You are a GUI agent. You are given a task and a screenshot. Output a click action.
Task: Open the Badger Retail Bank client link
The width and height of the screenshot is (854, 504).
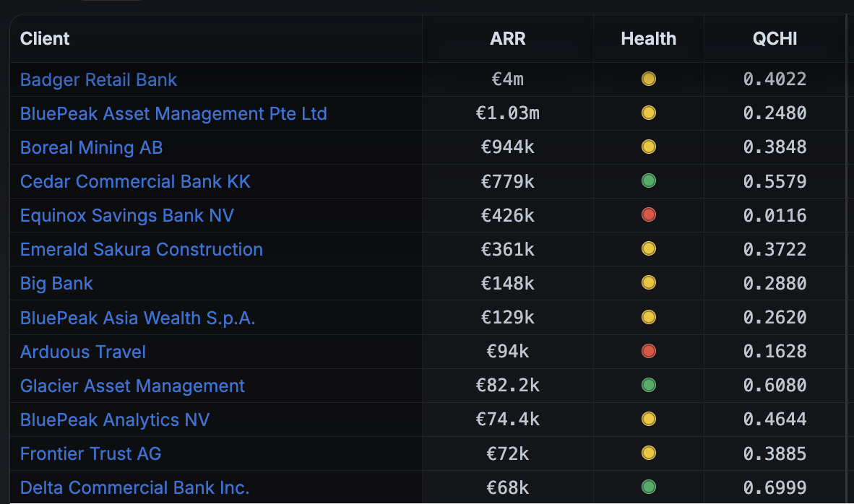(98, 79)
